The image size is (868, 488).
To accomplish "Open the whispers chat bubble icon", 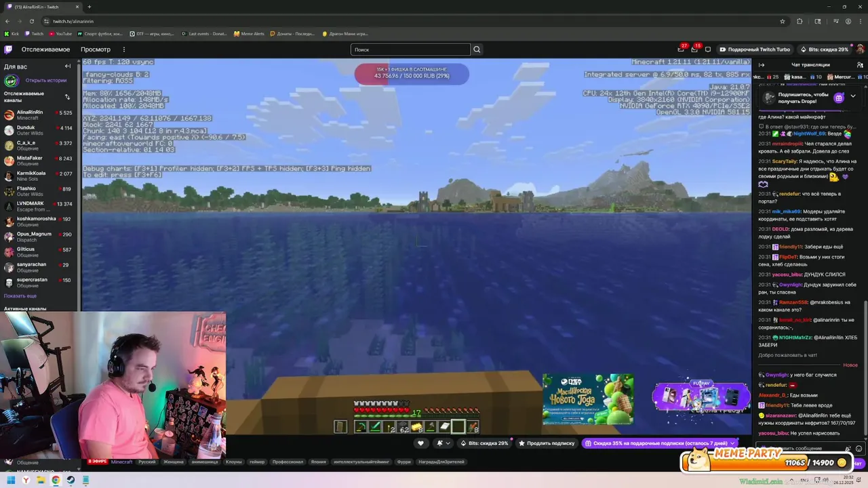I will click(x=708, y=49).
